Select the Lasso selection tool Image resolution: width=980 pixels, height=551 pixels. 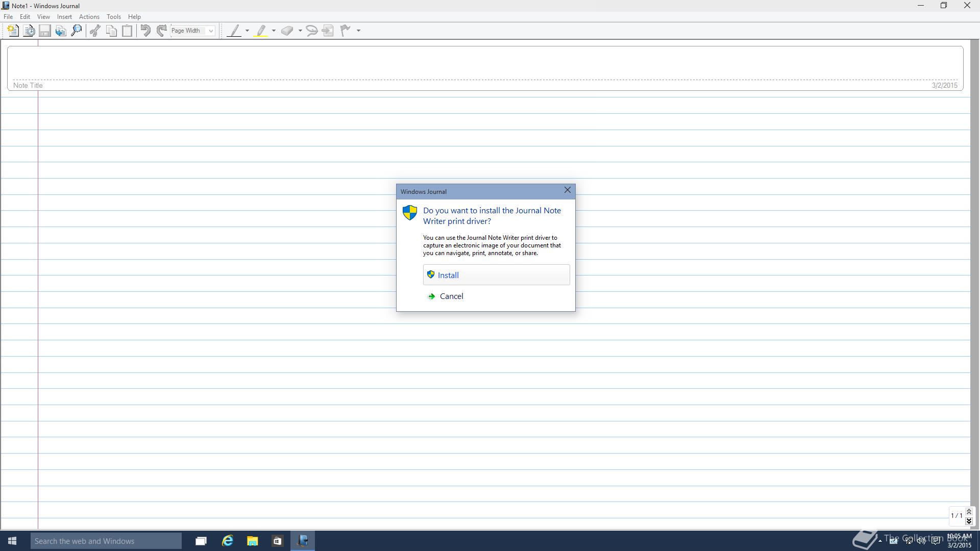point(312,31)
